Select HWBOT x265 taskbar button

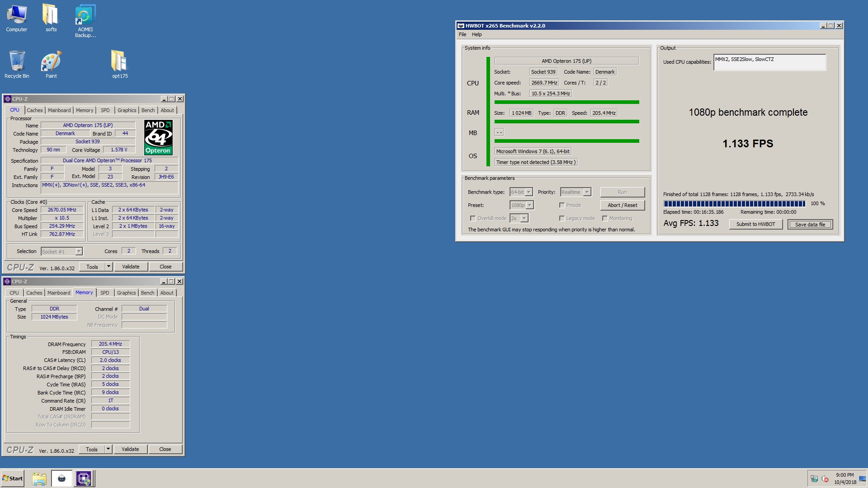point(61,479)
